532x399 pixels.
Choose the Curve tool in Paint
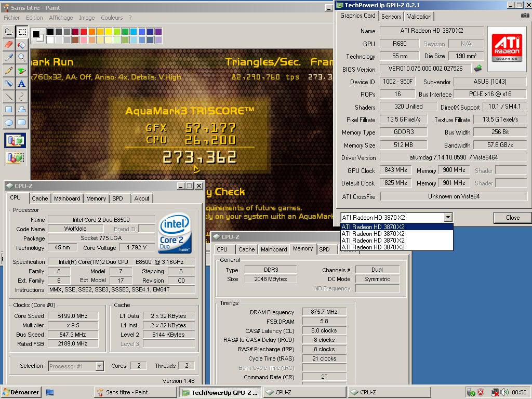pos(22,96)
